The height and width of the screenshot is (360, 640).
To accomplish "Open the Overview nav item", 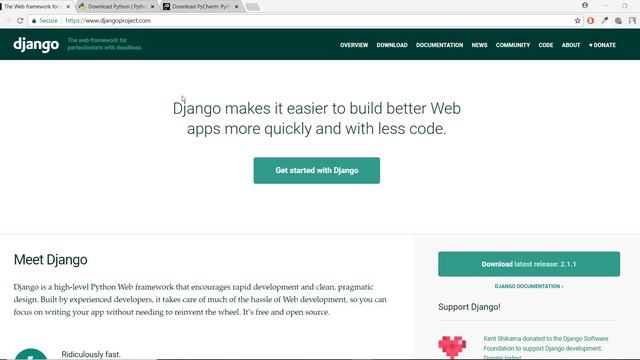I will pos(354,45).
